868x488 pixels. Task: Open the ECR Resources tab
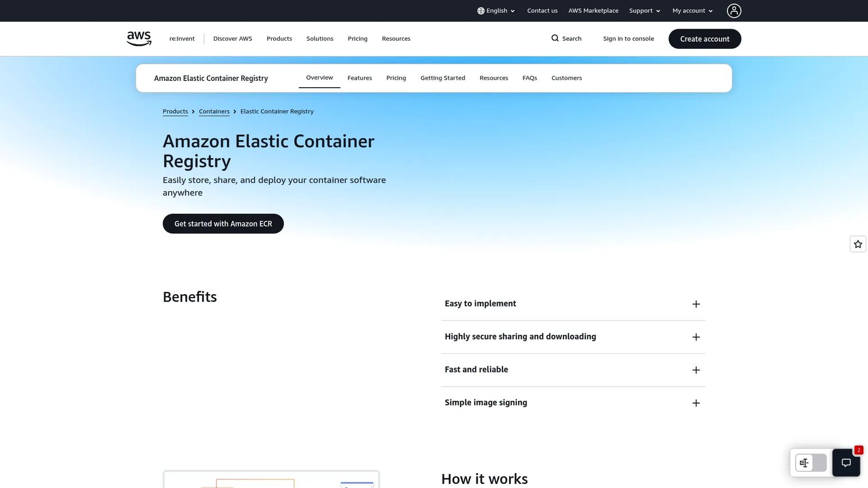[494, 78]
